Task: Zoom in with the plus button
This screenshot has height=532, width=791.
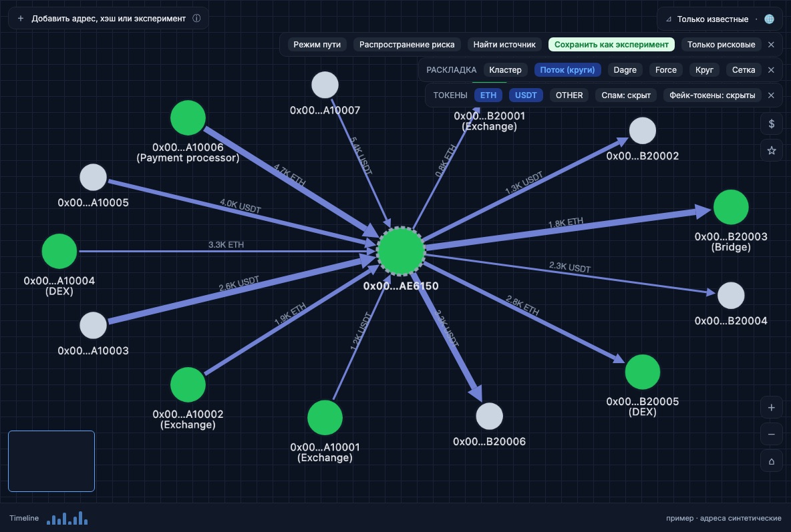Action: (x=772, y=407)
